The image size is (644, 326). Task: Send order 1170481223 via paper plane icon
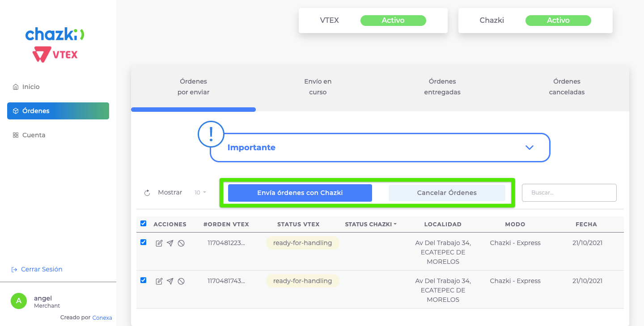point(170,243)
